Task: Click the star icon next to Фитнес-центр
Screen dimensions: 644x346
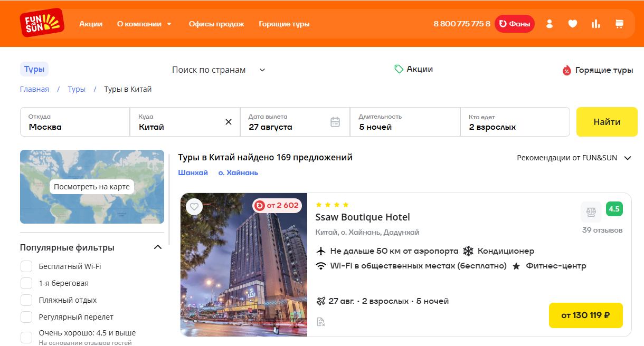Action: coord(516,266)
